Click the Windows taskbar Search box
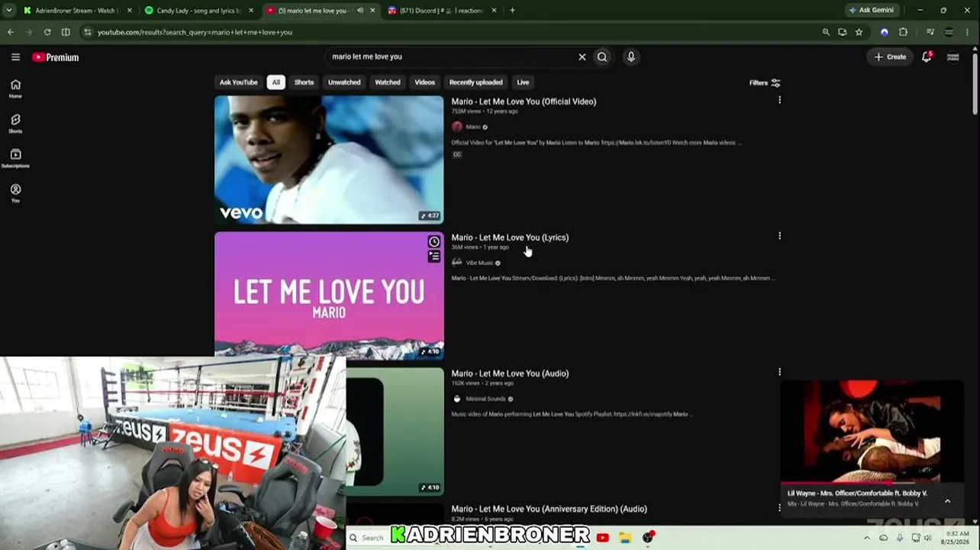The height and width of the screenshot is (550, 980). [369, 538]
